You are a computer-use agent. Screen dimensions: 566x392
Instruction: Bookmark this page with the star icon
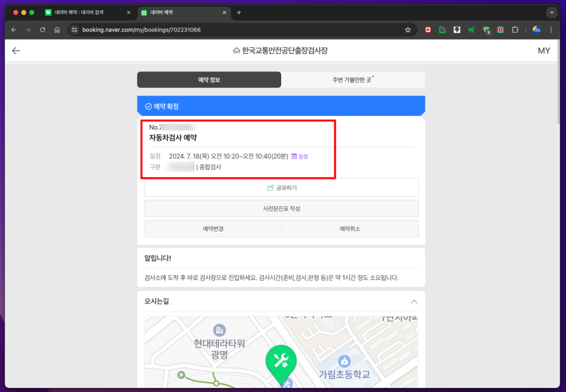pyautogui.click(x=408, y=30)
